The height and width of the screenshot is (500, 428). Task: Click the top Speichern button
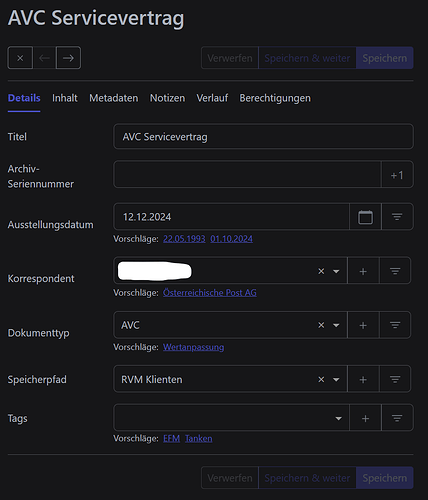click(x=385, y=58)
